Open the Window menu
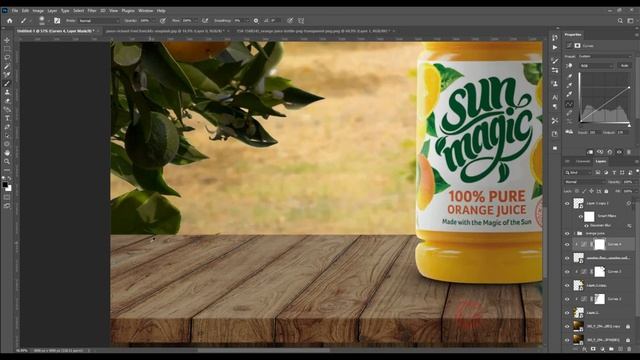 pyautogui.click(x=146, y=11)
